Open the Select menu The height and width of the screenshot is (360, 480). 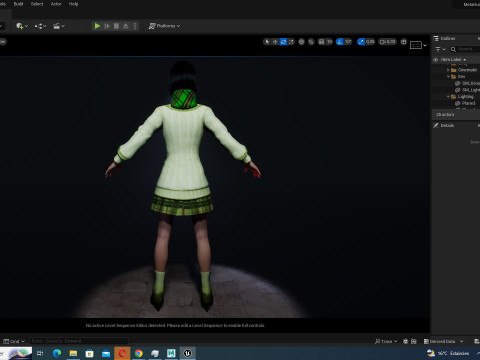pyautogui.click(x=37, y=4)
